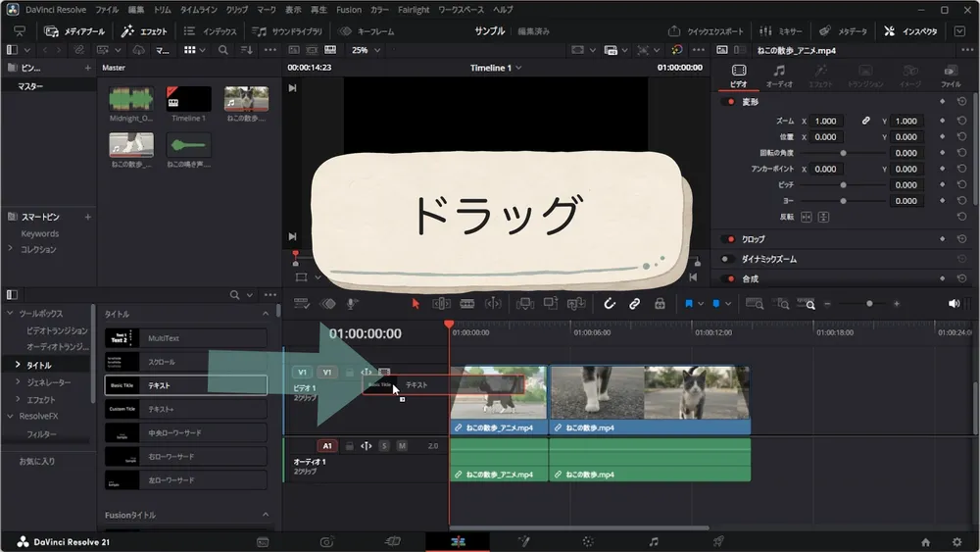The width and height of the screenshot is (980, 552).
Task: Open the Fairlight page music-note icon
Action: click(653, 542)
